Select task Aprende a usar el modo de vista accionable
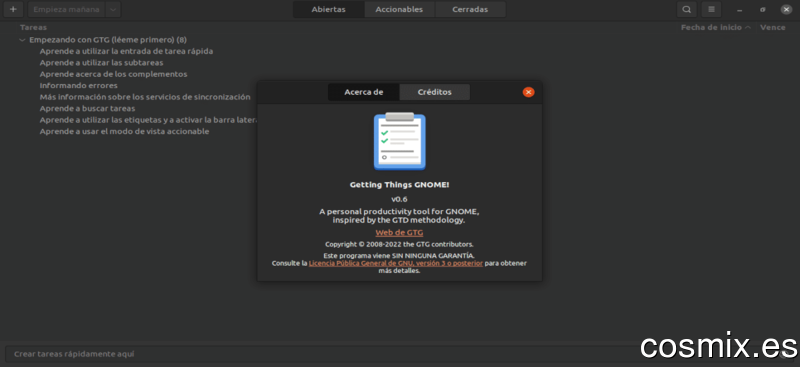Screen dimensions: 800x367 pyautogui.click(x=124, y=132)
